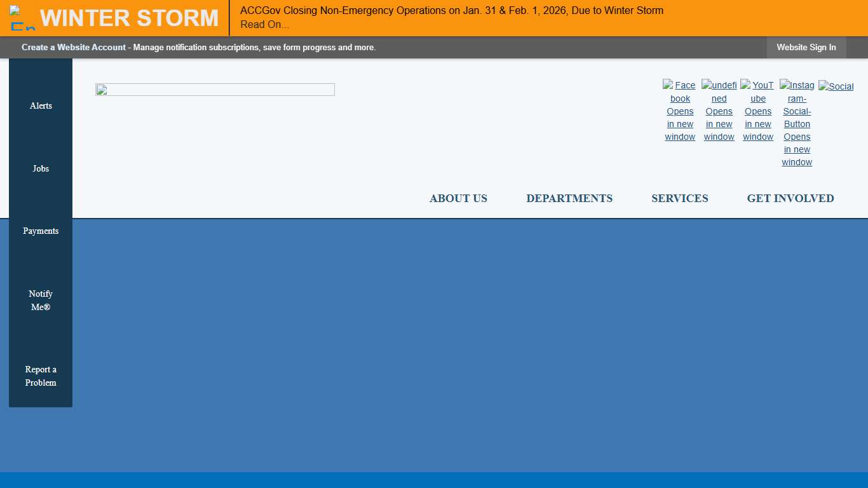Expand the About Us dropdown

[x=458, y=198]
